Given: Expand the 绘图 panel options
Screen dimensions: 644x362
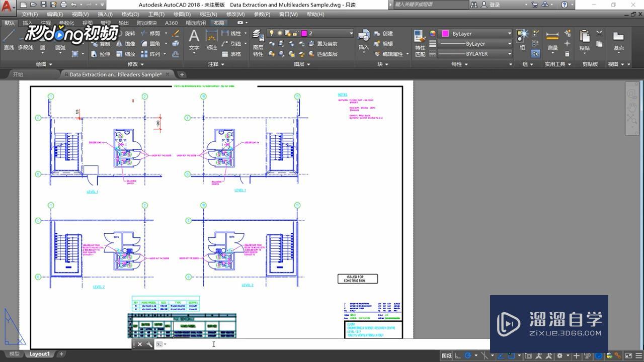Looking at the screenshot, I should pos(45,63).
